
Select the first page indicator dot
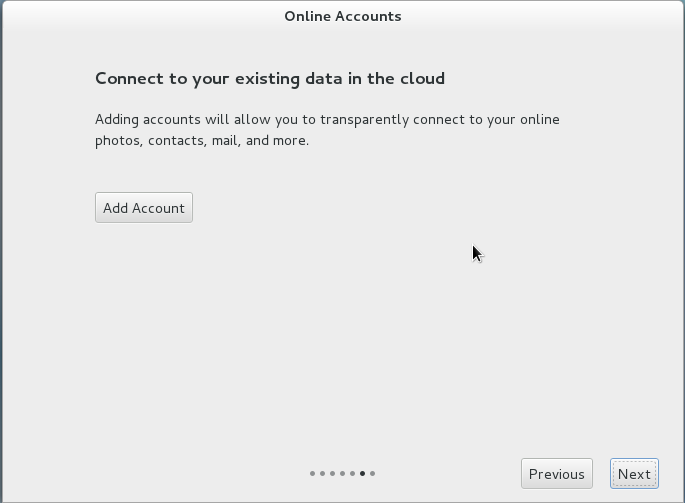(x=312, y=473)
